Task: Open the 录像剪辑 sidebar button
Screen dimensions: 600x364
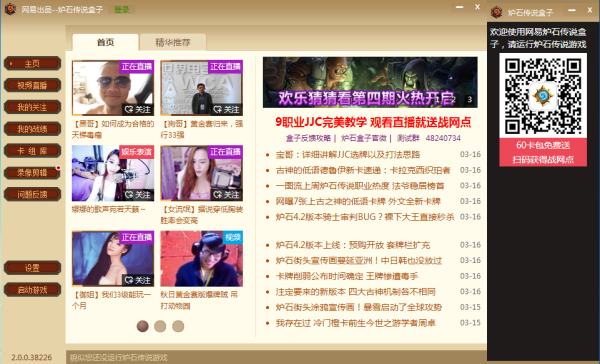Action: tap(32, 173)
